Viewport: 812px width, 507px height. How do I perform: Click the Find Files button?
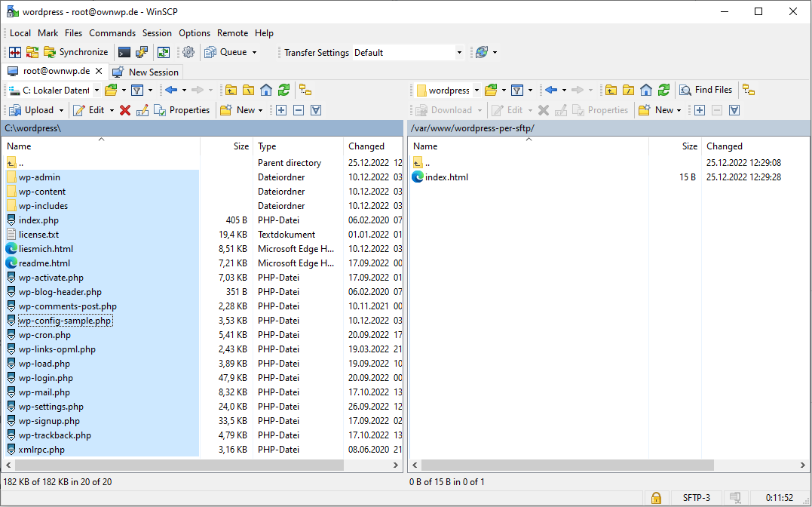pos(706,91)
